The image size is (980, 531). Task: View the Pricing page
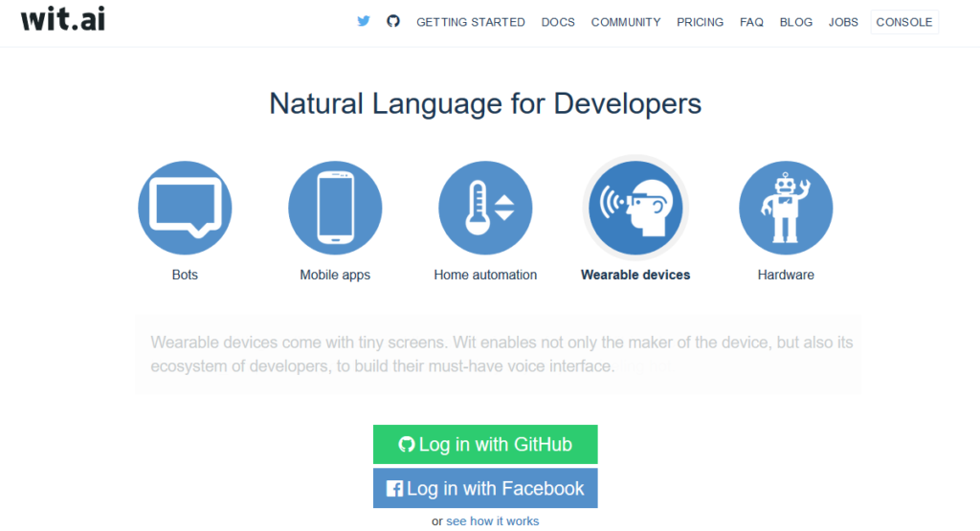(701, 22)
